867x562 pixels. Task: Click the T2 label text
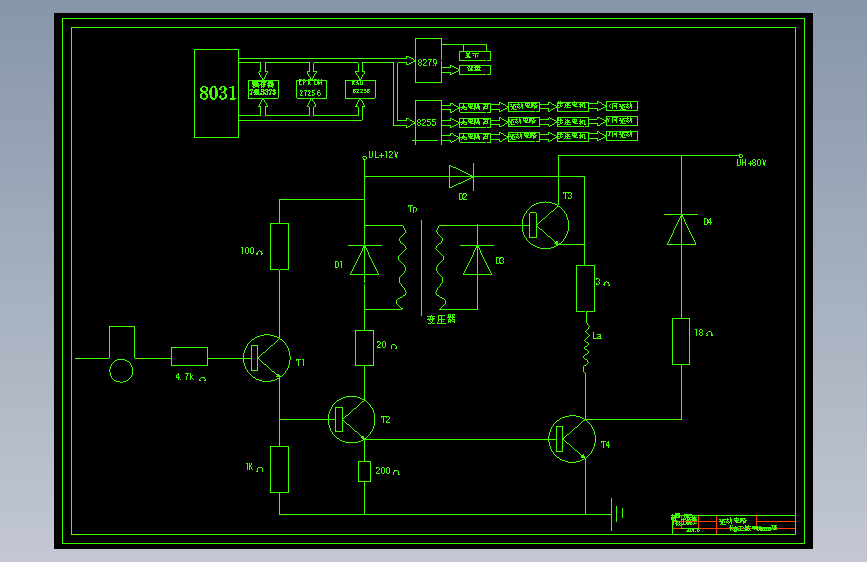[x=385, y=420]
